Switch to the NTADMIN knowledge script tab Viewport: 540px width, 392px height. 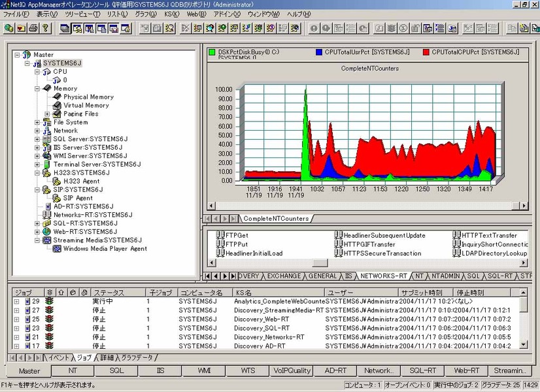[x=446, y=276]
